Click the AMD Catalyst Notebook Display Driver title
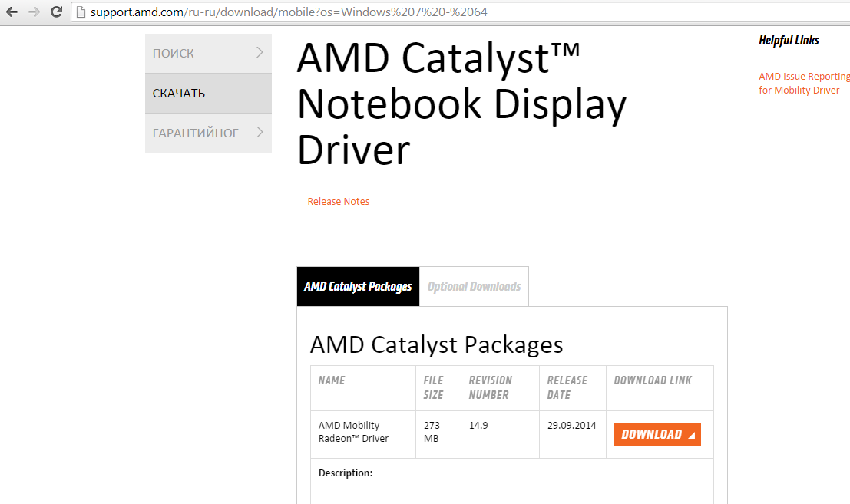The height and width of the screenshot is (504, 850). [461, 104]
